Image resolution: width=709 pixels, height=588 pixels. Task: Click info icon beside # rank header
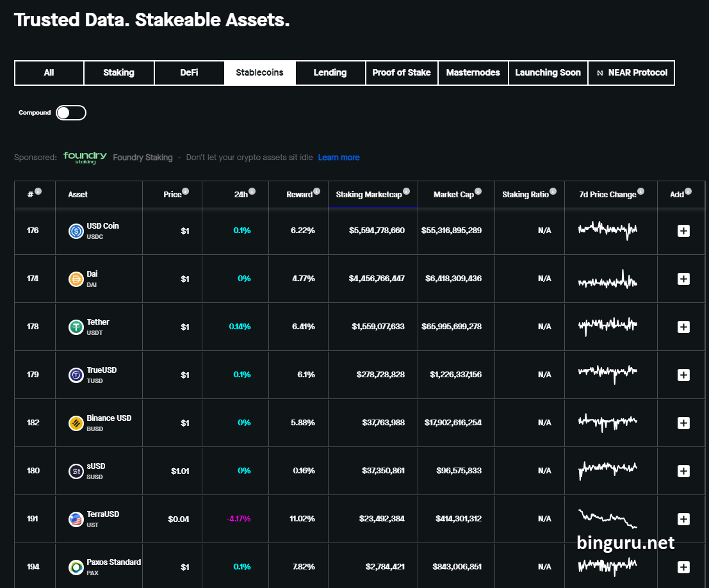[38, 192]
